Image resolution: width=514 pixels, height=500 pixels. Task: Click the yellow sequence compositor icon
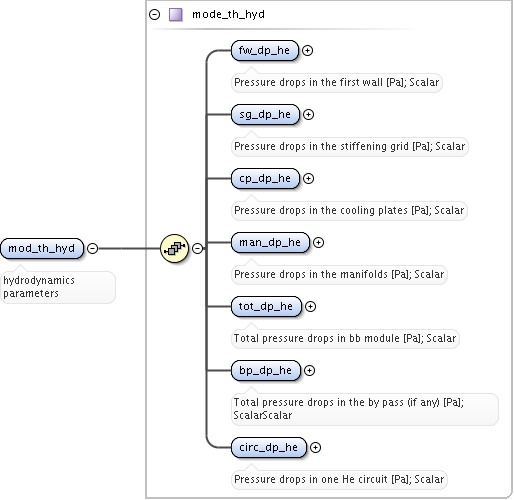[x=174, y=248]
